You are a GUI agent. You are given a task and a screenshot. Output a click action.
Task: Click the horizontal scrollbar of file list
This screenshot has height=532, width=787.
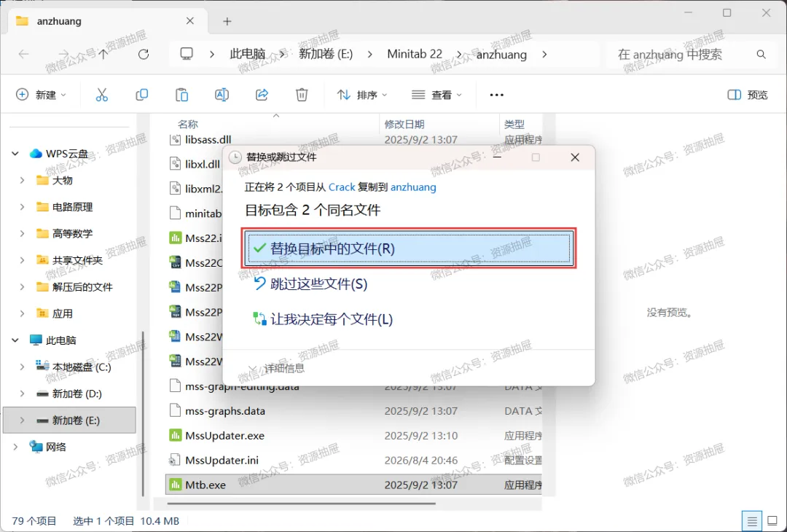301,504
